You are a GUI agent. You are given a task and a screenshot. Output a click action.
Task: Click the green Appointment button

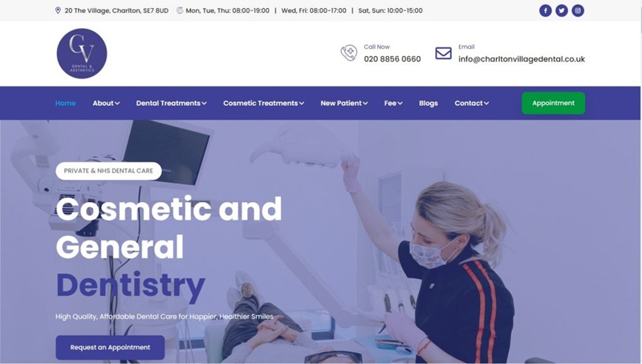pos(553,103)
